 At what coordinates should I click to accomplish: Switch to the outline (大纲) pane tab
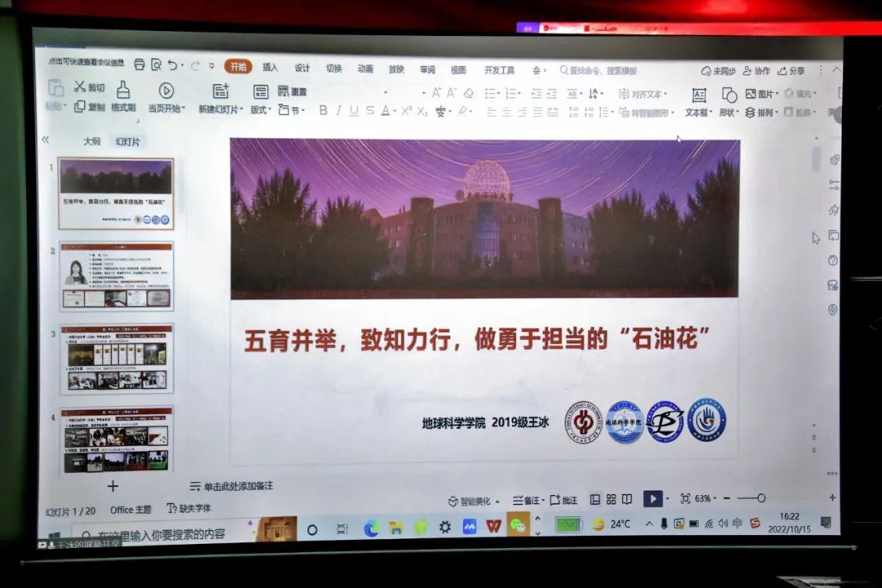(91, 141)
